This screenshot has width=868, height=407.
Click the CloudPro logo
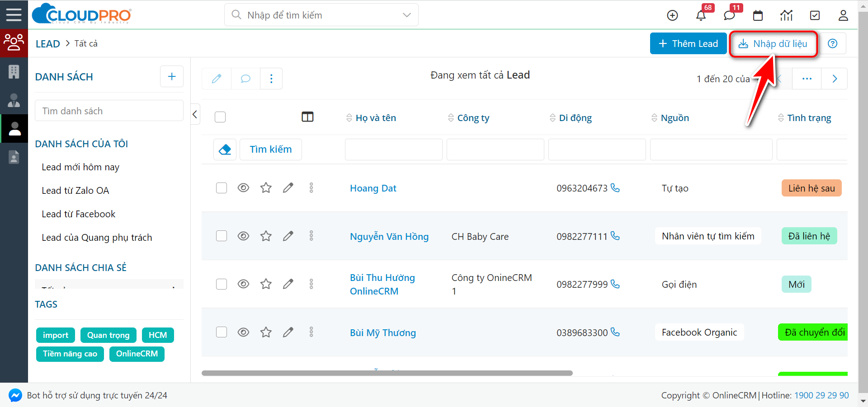82,14
